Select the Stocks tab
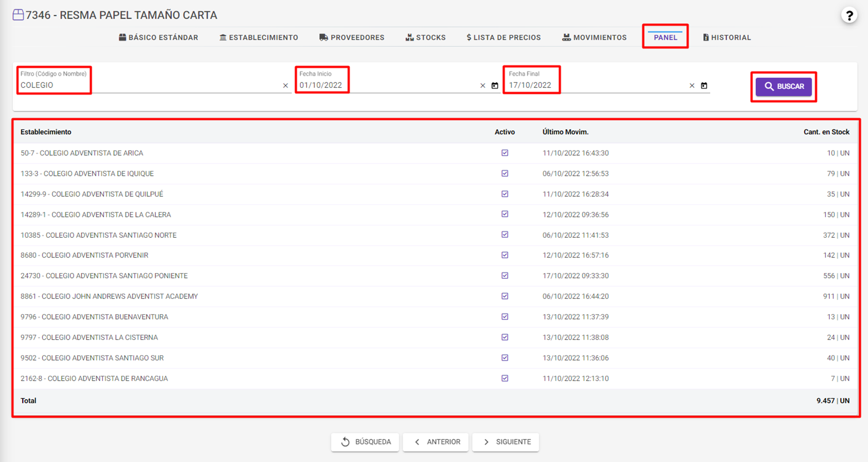The height and width of the screenshot is (462, 868). [x=426, y=37]
